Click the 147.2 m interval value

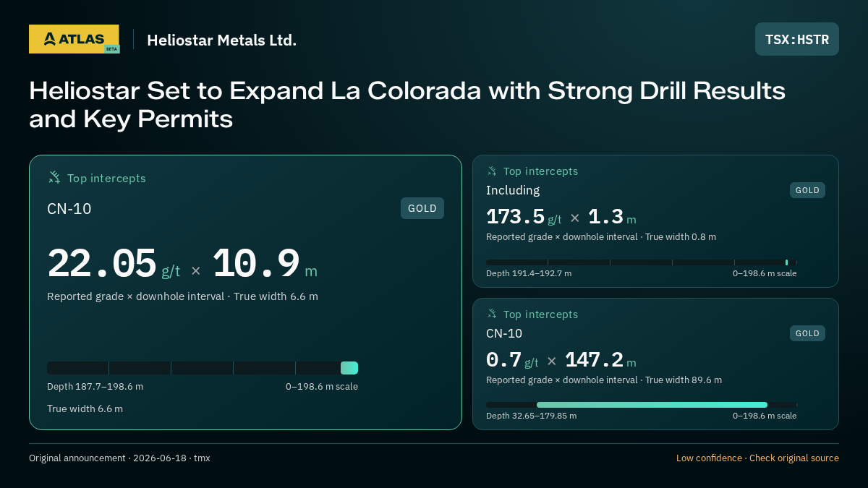600,360
